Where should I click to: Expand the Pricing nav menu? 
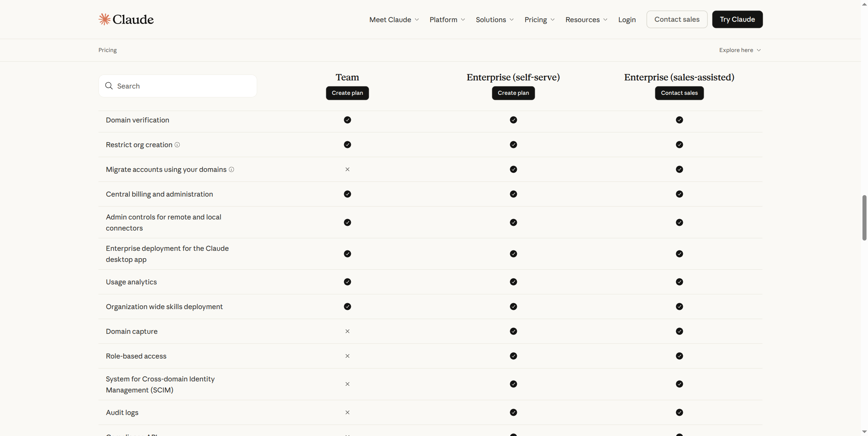(x=539, y=20)
